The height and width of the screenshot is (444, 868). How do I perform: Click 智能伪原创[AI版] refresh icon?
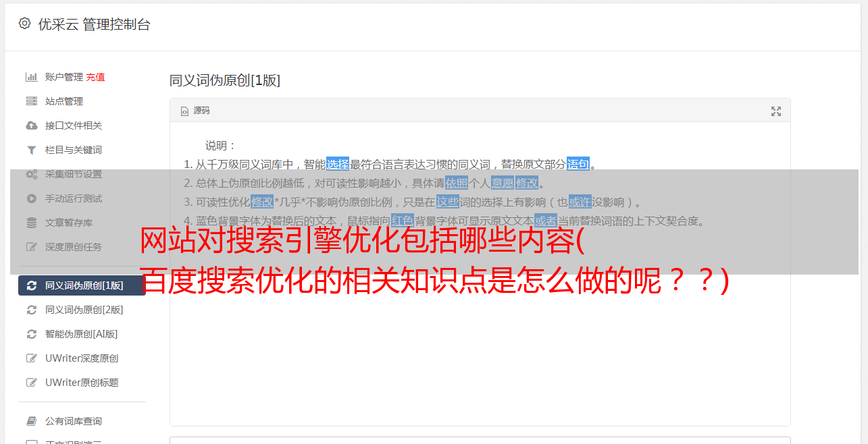(32, 334)
